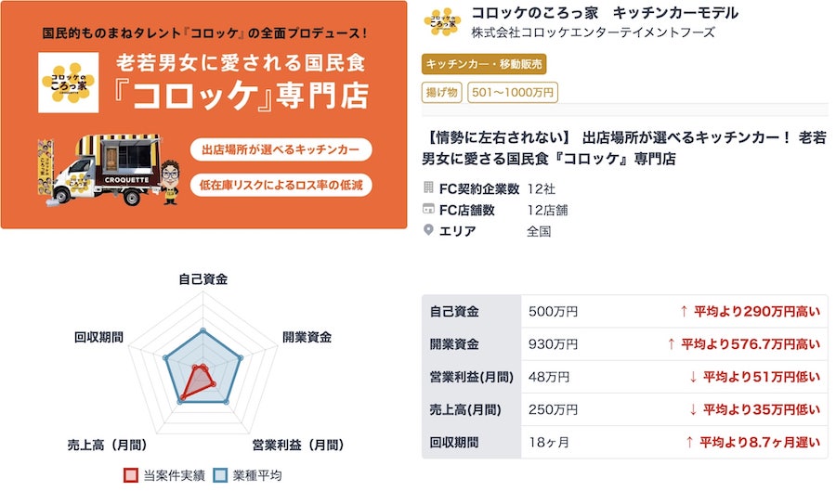The height and width of the screenshot is (504, 836).
Task: Click the mascot character next to the truck
Action: [170, 182]
